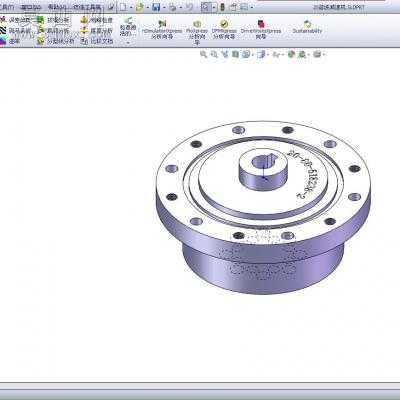Open View Orientation options
Screen dimensions: 400x400
(246, 54)
